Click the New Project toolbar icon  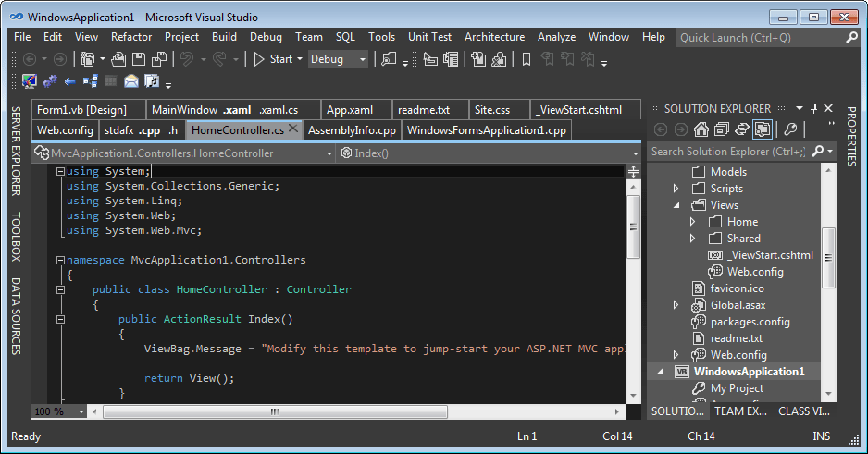(x=88, y=59)
